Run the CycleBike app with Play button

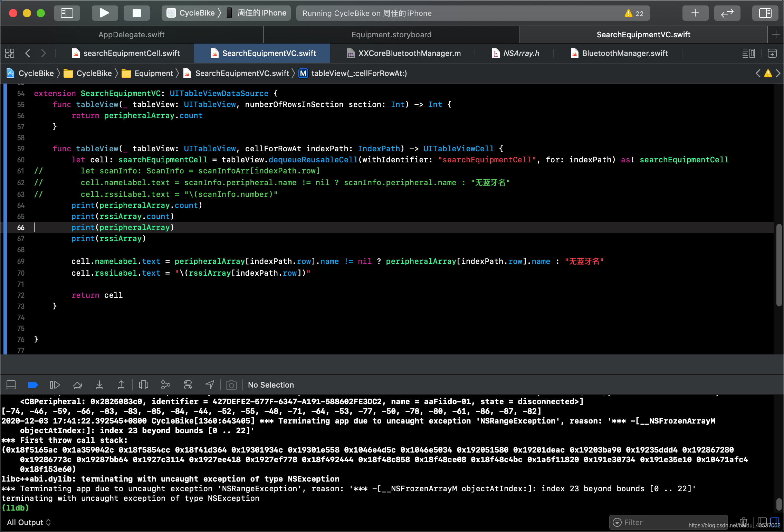point(105,13)
